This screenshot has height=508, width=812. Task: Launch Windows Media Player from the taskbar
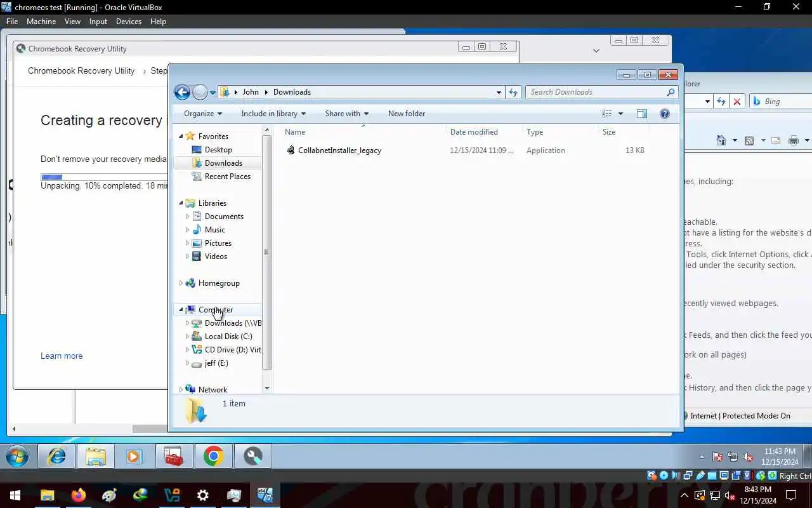(134, 456)
